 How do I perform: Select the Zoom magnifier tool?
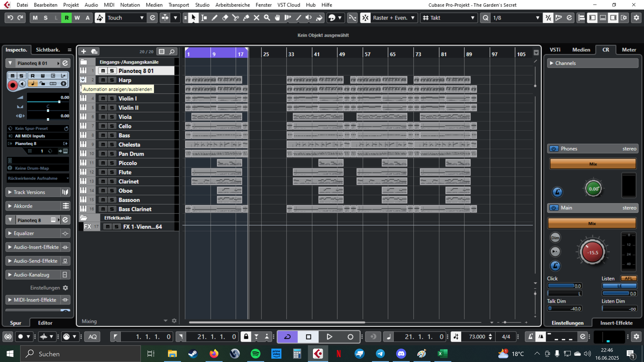[267, 18]
